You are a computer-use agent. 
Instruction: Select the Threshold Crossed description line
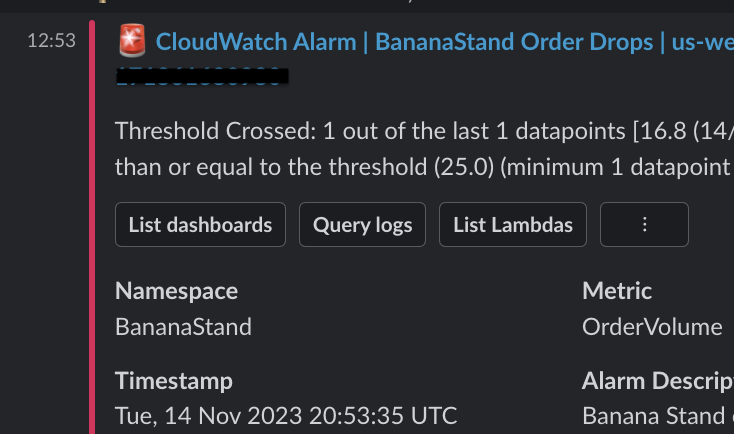point(424,131)
